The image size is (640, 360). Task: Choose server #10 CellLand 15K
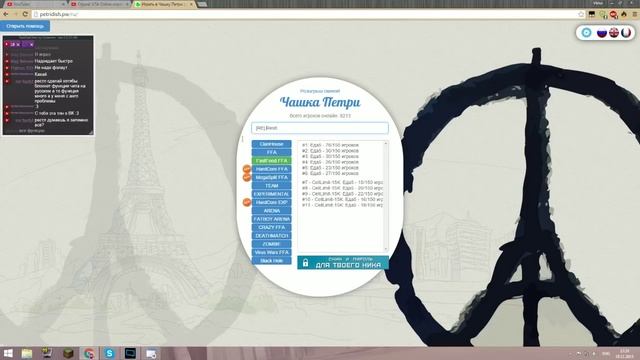pos(342,200)
